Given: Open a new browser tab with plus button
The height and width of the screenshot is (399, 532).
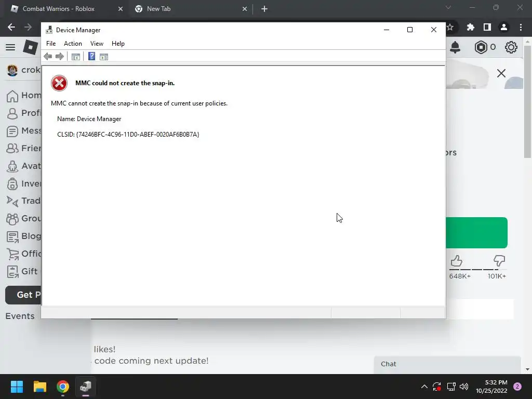Looking at the screenshot, I should (x=264, y=9).
